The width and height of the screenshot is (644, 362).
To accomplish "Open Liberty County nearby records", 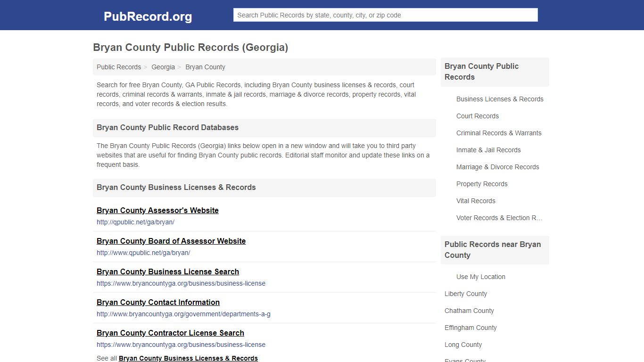I will click(466, 294).
